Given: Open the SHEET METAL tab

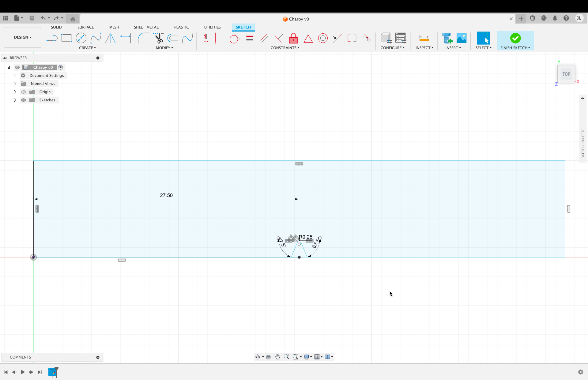Looking at the screenshot, I should point(146,27).
